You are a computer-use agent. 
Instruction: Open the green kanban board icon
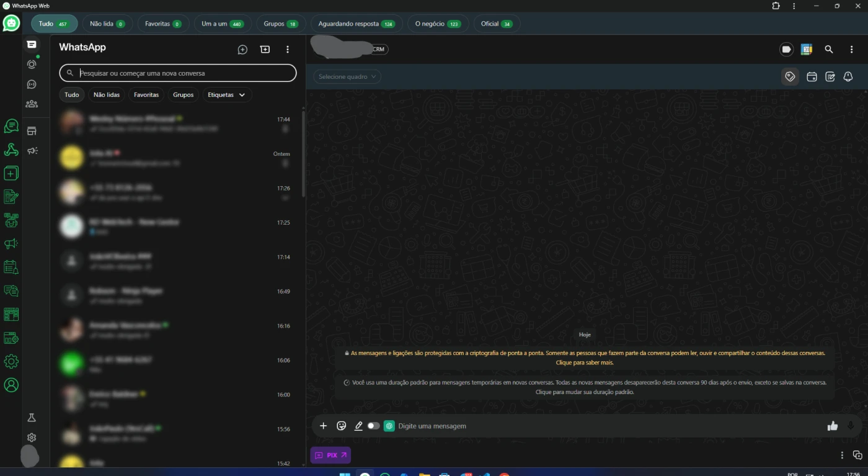coord(11,314)
